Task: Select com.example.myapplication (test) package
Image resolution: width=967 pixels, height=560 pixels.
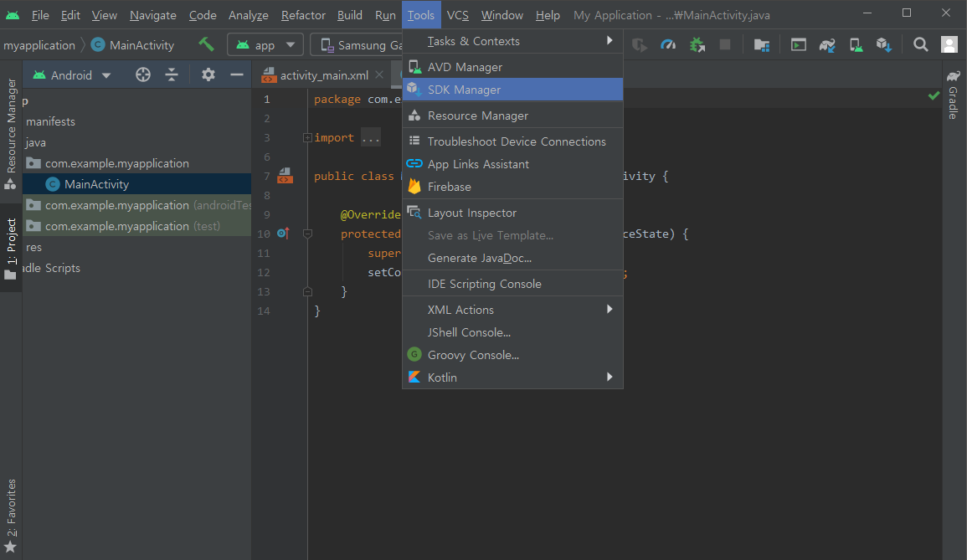Action: pos(137,226)
